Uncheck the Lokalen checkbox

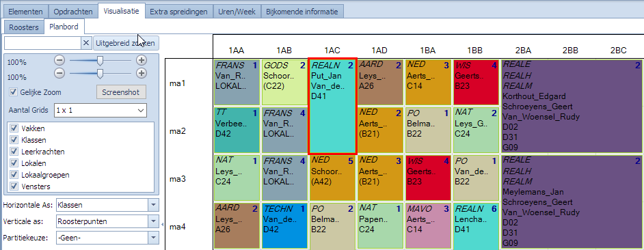tap(14, 163)
